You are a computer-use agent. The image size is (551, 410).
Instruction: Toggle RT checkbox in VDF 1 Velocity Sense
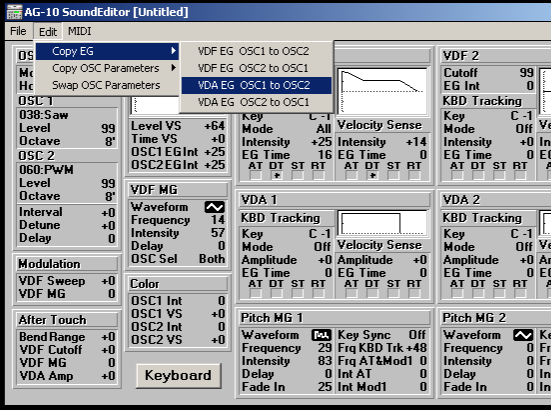(x=415, y=175)
